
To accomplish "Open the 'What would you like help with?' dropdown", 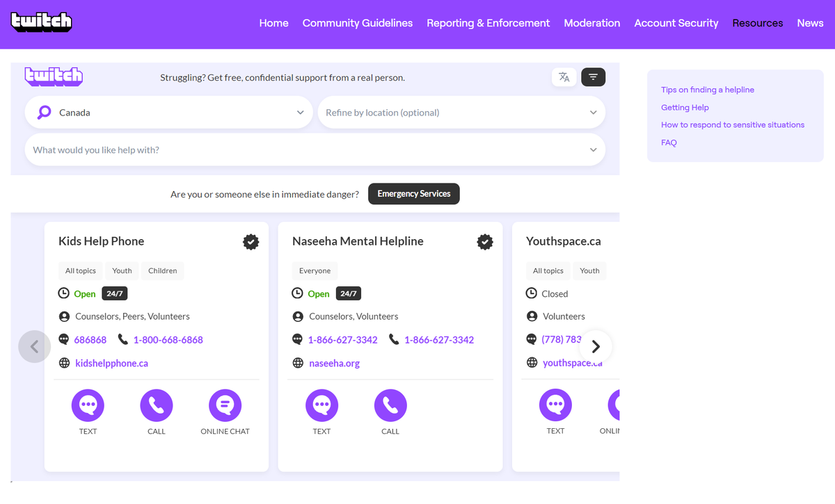I will click(x=315, y=149).
